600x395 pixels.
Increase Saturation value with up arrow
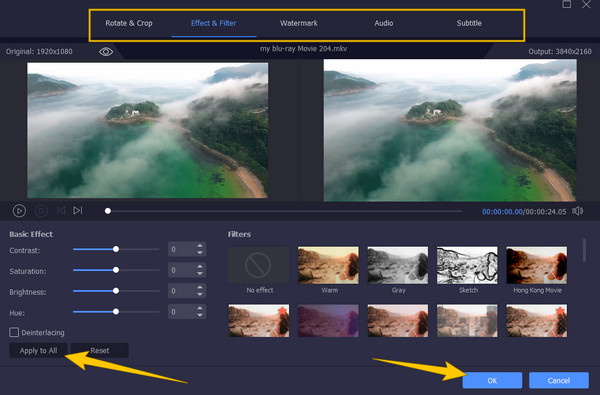(200, 266)
